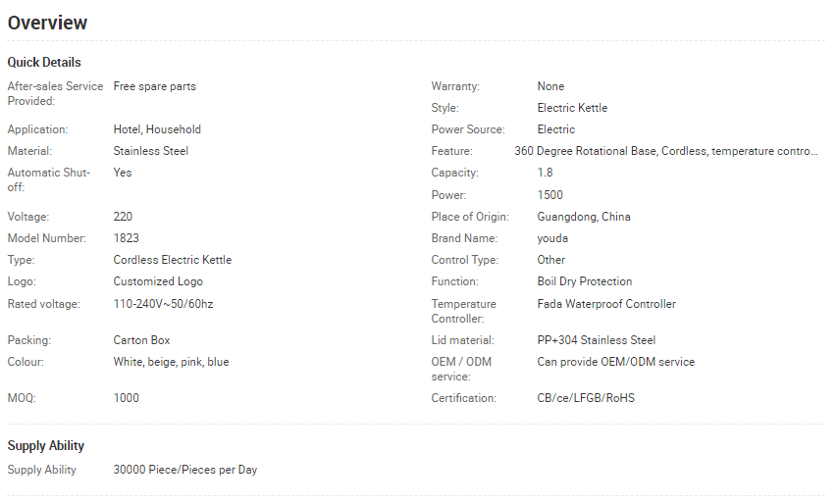This screenshot has height=504, width=837.
Task: Select the Carton Box packing value
Action: tap(141, 340)
